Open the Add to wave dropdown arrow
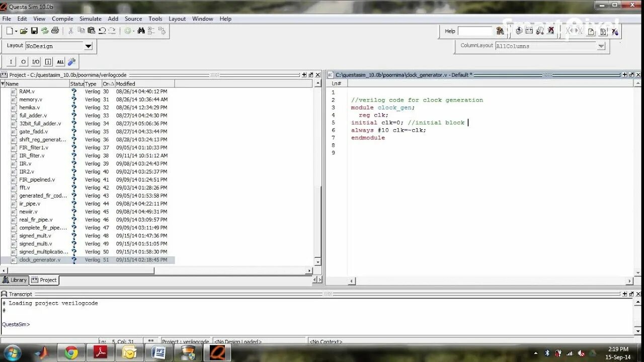644x362 pixels. [134, 31]
